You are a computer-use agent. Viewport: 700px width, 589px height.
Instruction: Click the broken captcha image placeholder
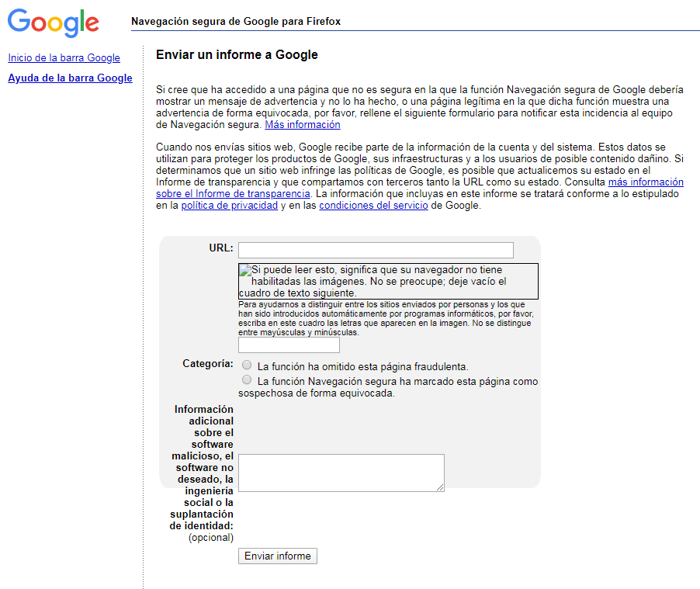pyautogui.click(x=388, y=282)
